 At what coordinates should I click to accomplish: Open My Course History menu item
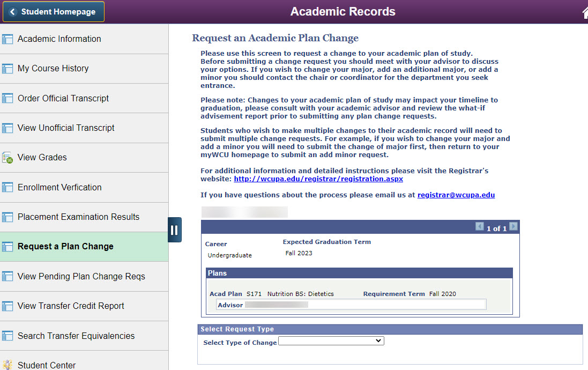click(53, 69)
